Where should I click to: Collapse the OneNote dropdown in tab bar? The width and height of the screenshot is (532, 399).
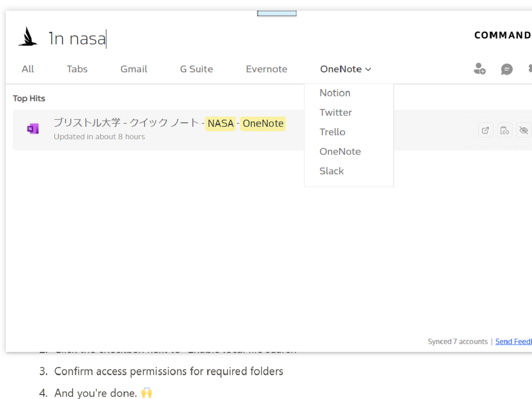346,69
